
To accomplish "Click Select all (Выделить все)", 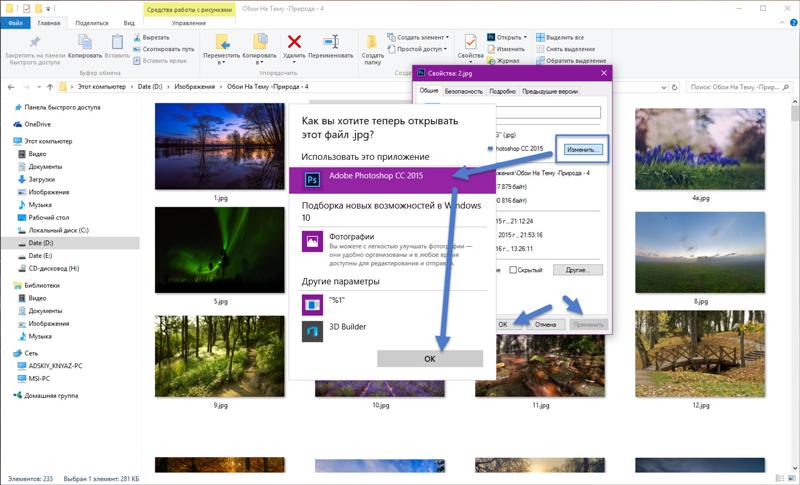I will pyautogui.click(x=560, y=37).
